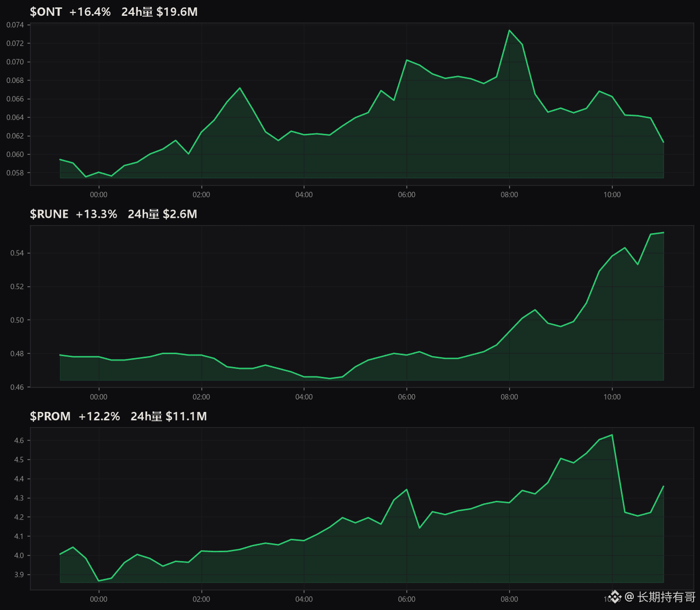Image resolution: width=700 pixels, height=610 pixels.
Task: Click the 0.058 price axis label
Action: [15, 173]
